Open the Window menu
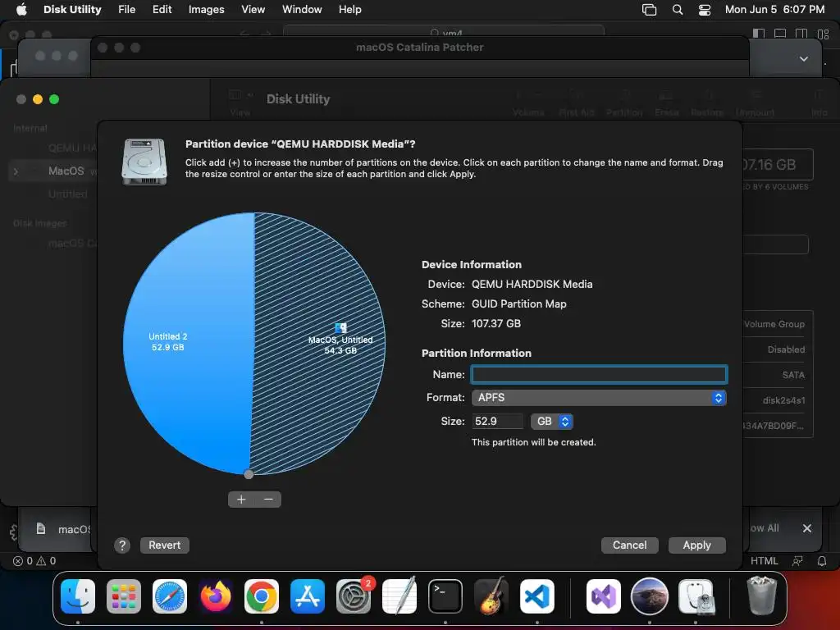This screenshot has width=840, height=630. coord(302,9)
